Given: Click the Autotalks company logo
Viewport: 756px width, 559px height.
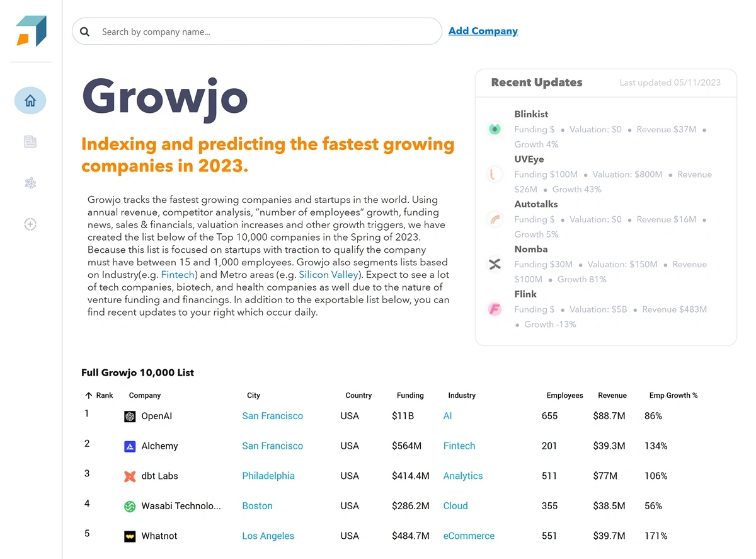Looking at the screenshot, I should click(x=495, y=219).
